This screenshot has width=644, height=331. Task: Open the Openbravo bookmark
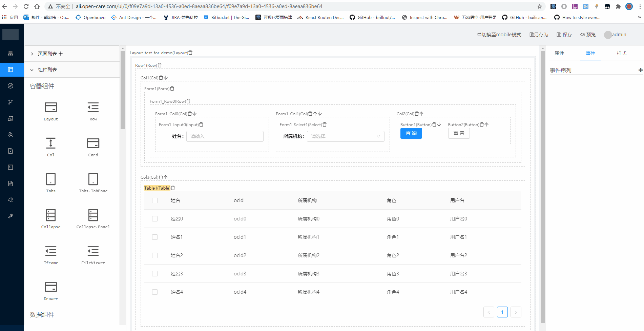click(90, 17)
